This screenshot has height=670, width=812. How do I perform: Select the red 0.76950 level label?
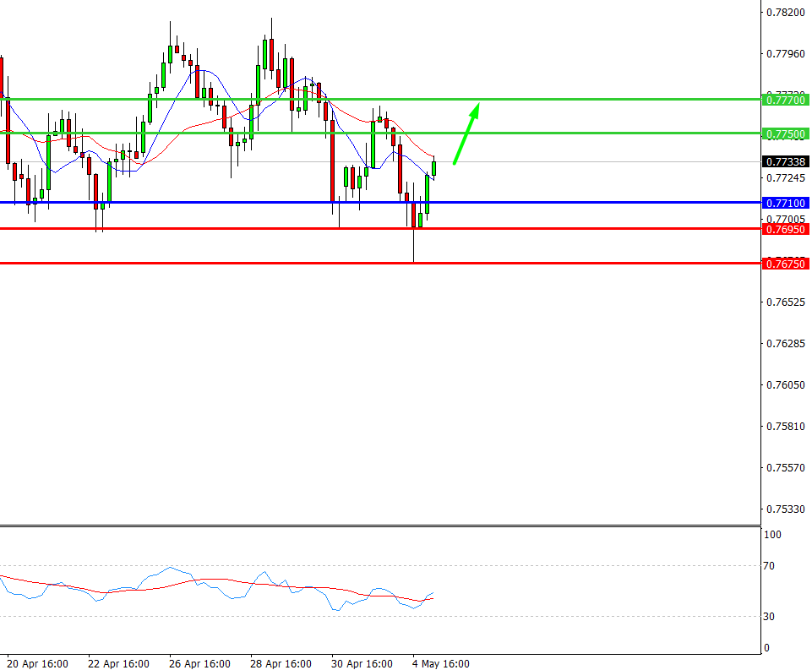(x=786, y=229)
